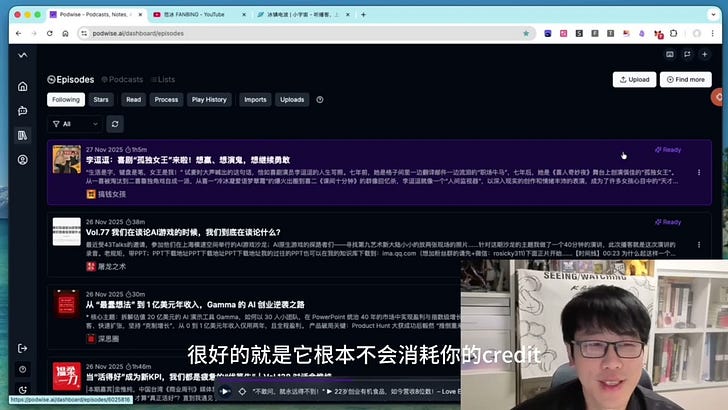The image size is (728, 410).
Task: Open podcast 深思圈 channel link
Action: point(103,339)
